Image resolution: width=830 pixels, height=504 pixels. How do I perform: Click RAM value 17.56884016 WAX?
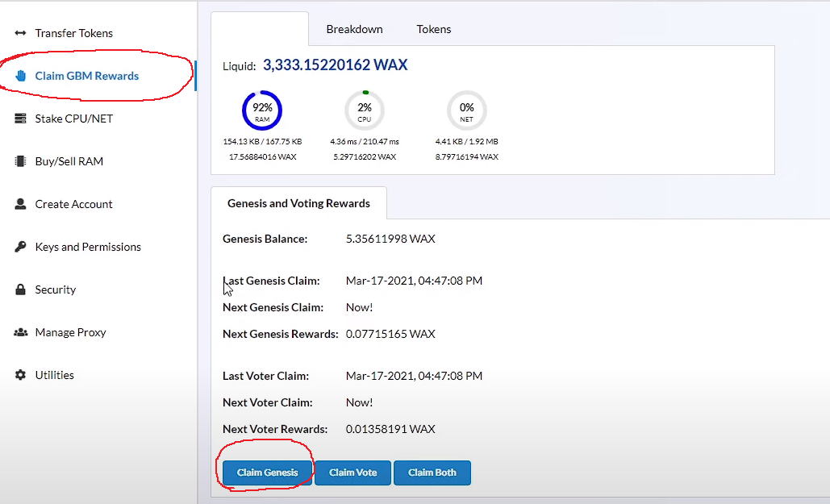pyautogui.click(x=262, y=156)
